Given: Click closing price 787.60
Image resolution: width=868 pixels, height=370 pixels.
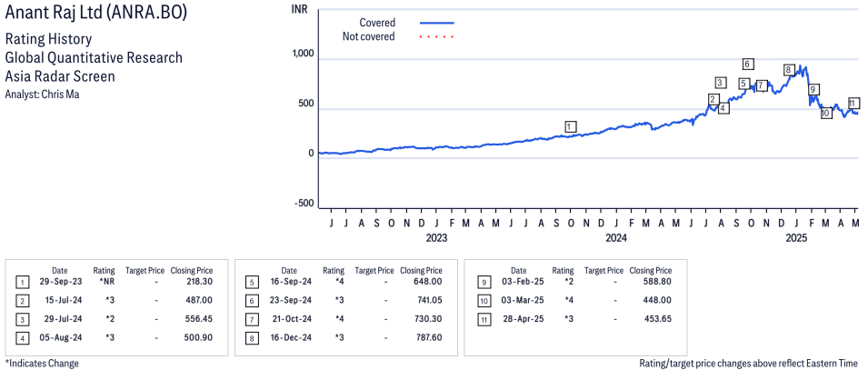Looking at the screenshot, I should coord(429,336).
